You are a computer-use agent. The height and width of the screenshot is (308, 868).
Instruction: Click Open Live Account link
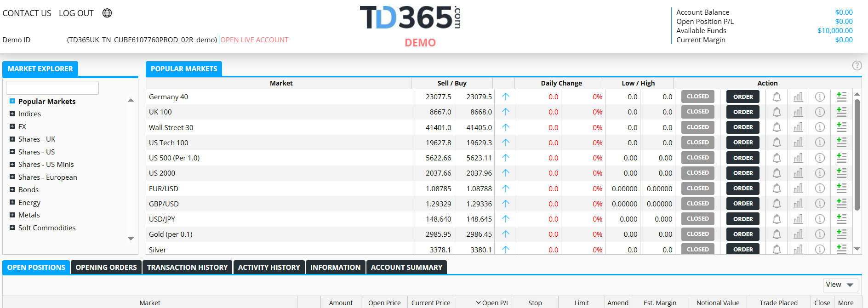click(x=254, y=40)
